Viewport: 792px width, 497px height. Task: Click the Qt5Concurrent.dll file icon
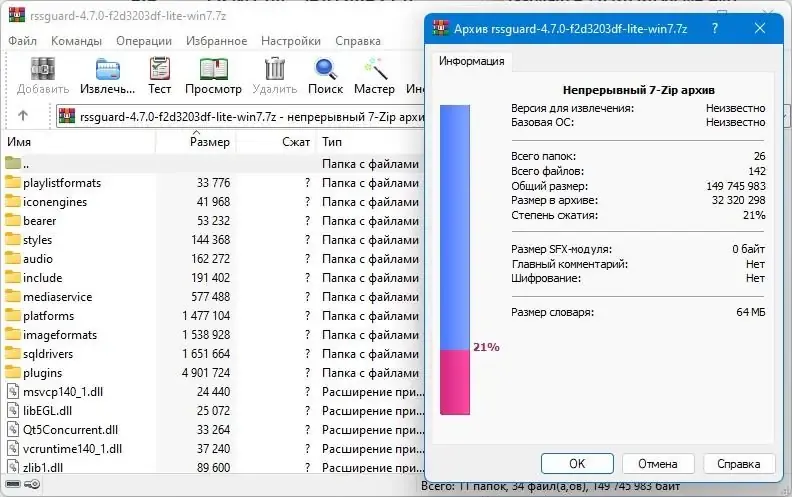(x=13, y=430)
